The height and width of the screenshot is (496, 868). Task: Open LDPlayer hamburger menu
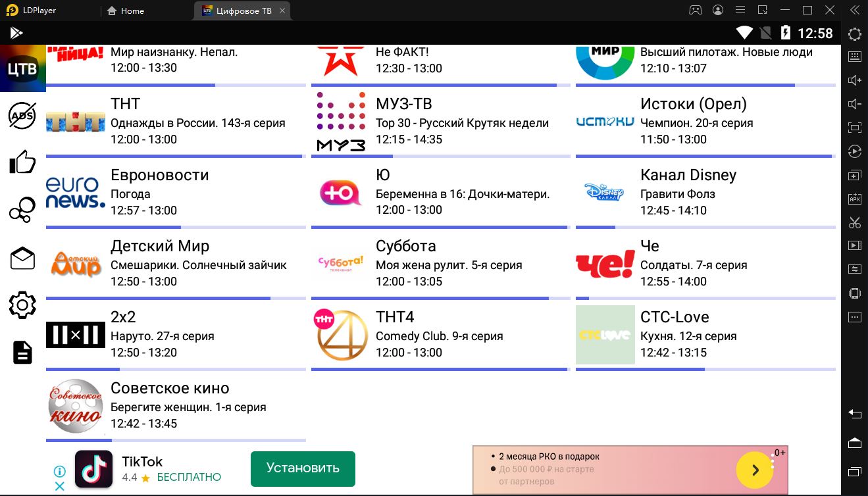click(740, 10)
